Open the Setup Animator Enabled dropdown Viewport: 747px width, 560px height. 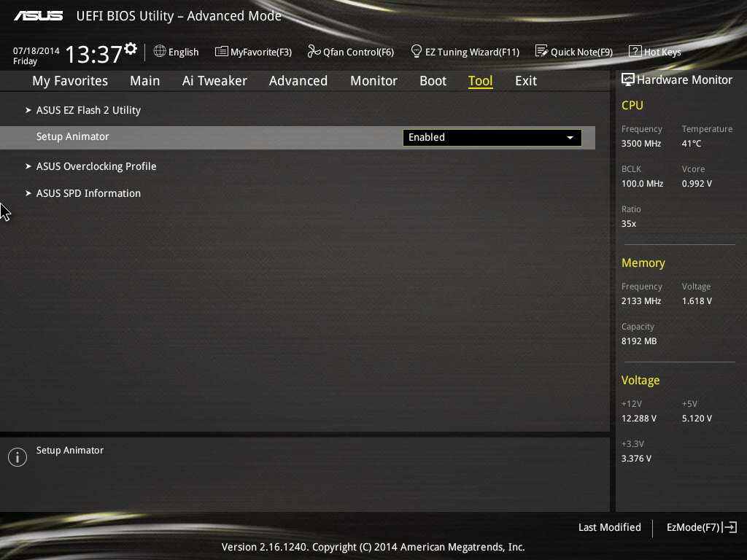pos(492,138)
